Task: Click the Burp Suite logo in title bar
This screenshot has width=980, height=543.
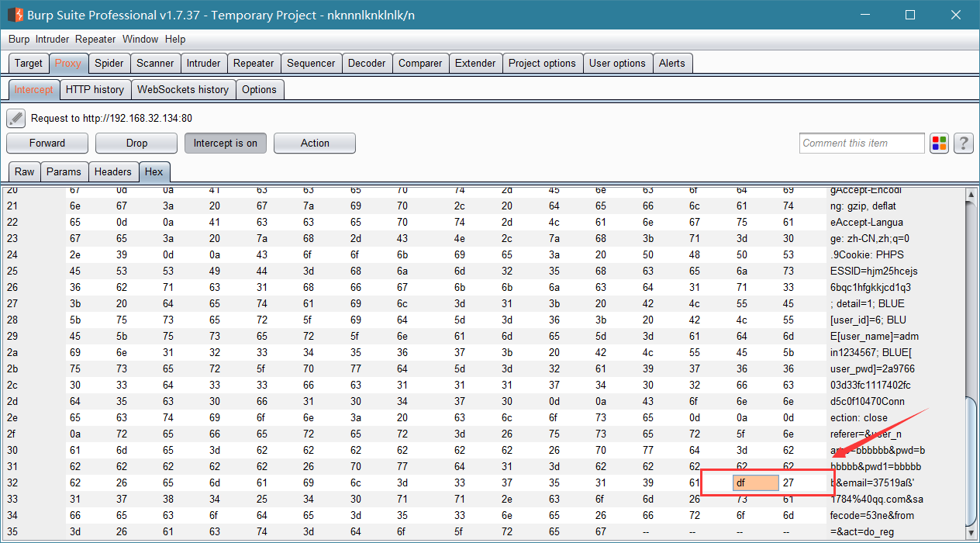Action: pos(15,15)
